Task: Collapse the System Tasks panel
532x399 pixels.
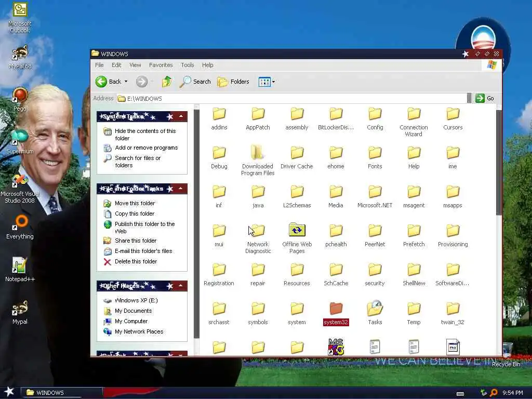Action: pos(181,116)
